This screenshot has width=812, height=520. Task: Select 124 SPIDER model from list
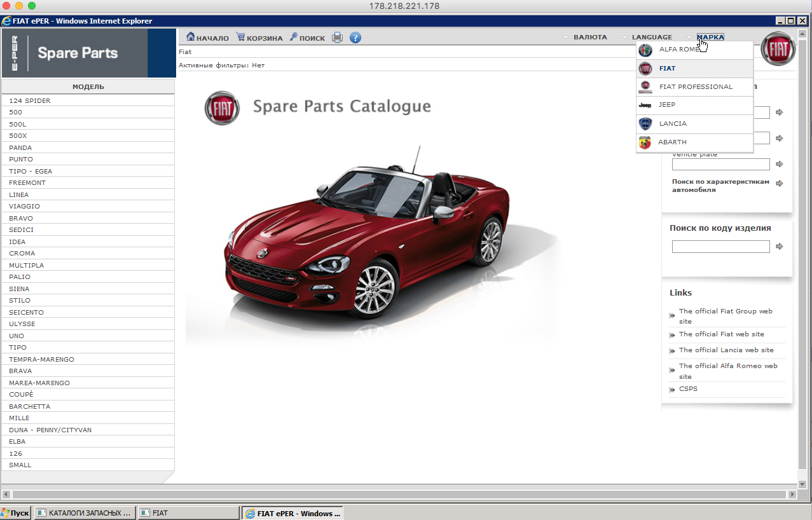pos(30,100)
